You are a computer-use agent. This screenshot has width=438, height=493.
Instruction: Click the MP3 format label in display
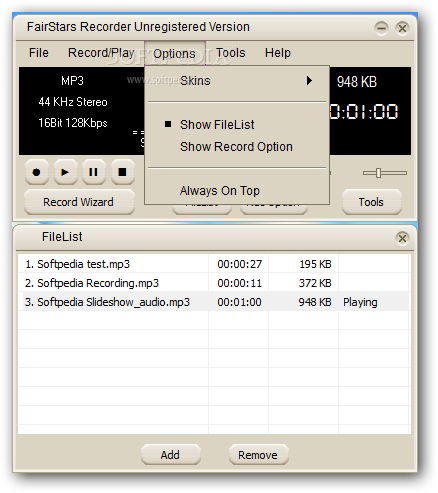72,81
